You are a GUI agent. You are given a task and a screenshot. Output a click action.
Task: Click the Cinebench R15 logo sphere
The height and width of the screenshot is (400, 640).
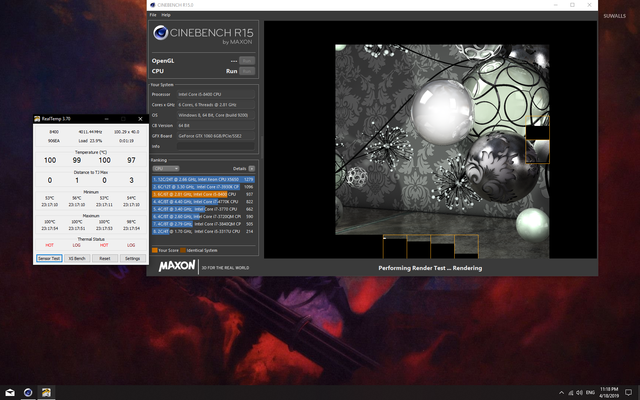pyautogui.click(x=160, y=33)
